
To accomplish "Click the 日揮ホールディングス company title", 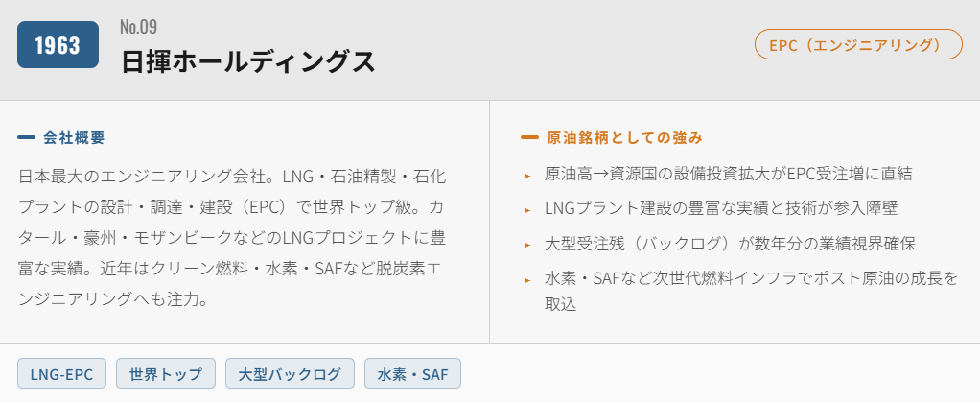I will (x=247, y=61).
